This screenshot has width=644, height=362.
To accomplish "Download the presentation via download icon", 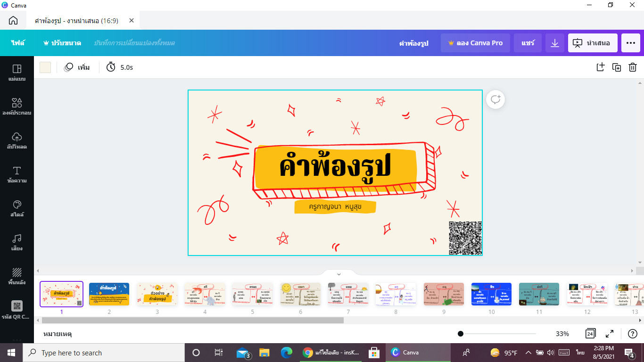I will (554, 42).
